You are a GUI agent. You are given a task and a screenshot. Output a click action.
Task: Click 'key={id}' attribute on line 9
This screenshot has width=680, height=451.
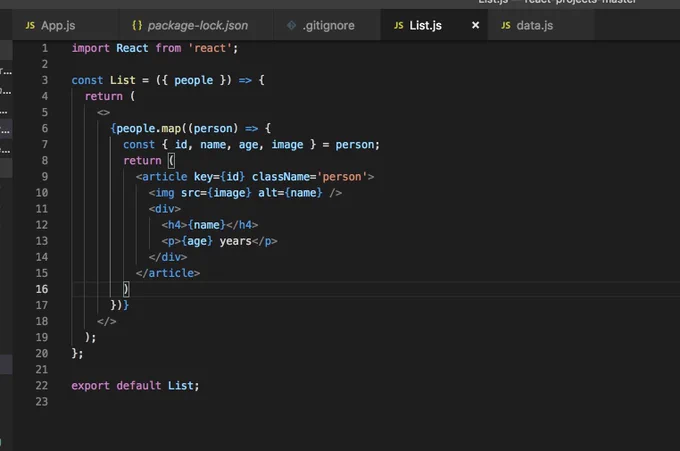[219, 177]
